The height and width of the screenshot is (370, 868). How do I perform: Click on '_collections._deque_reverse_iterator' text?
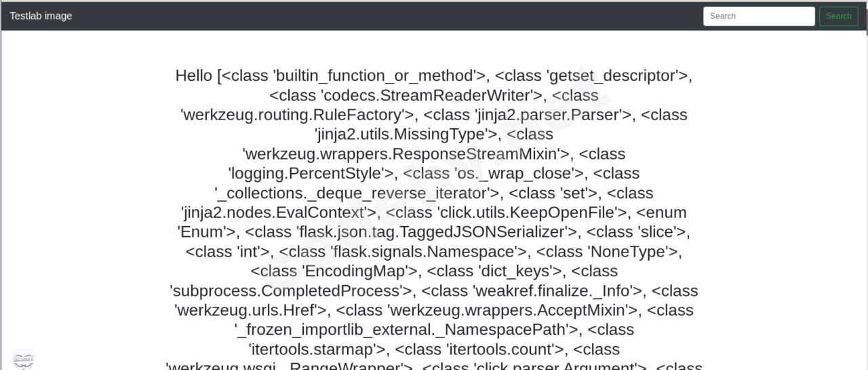[x=357, y=193]
